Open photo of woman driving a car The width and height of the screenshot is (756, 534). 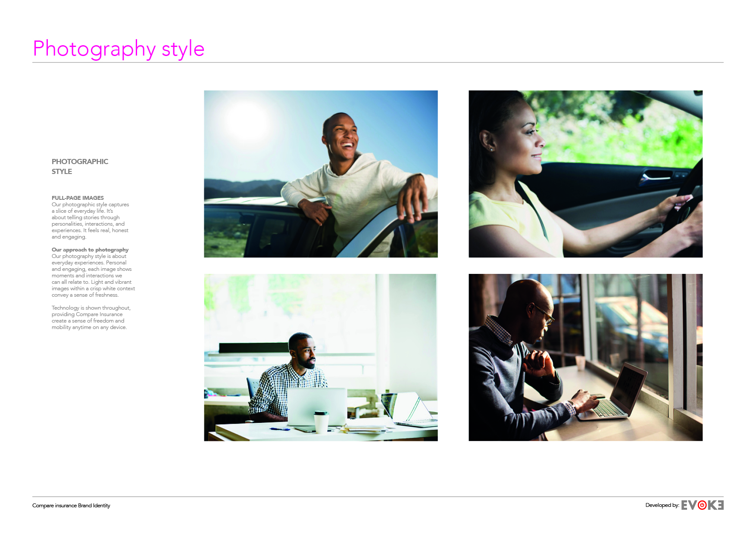pos(585,174)
